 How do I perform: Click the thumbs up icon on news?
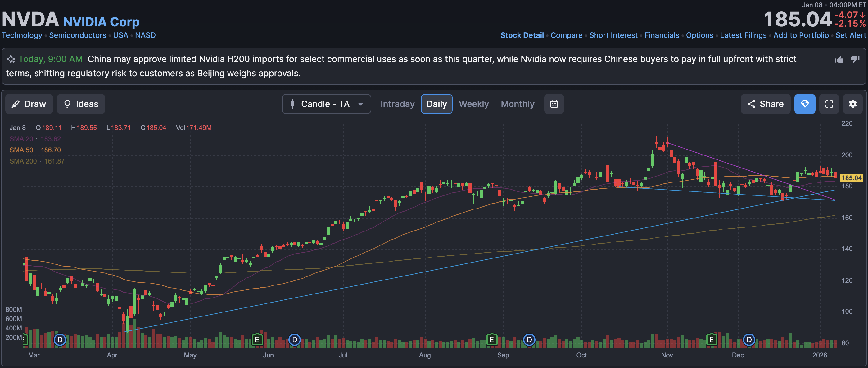[839, 60]
